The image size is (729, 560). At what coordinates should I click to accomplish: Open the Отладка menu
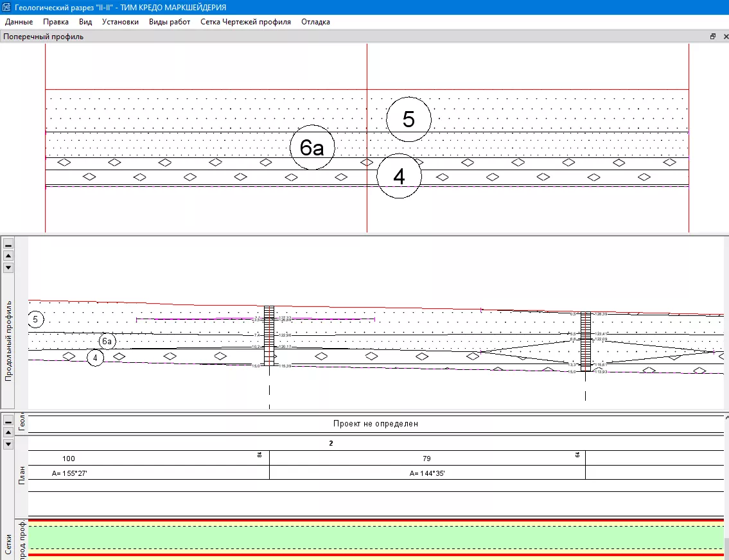coord(315,22)
